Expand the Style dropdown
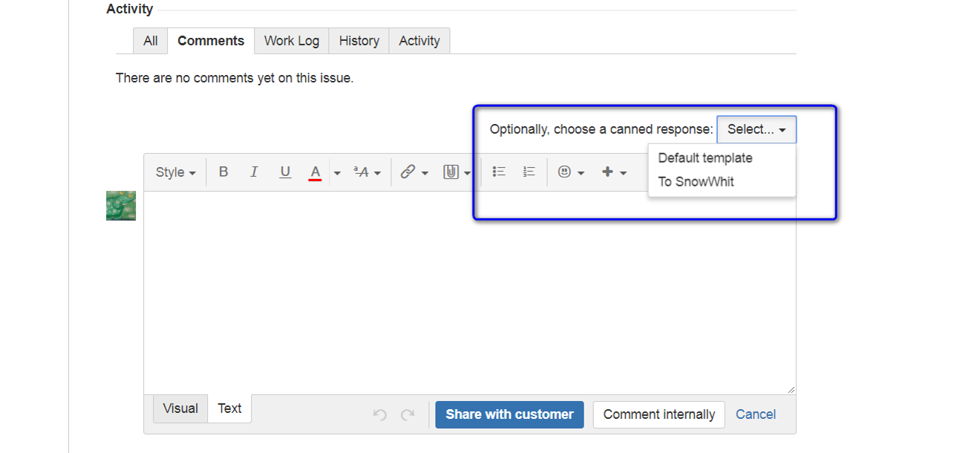This screenshot has width=980, height=453. 175,172
